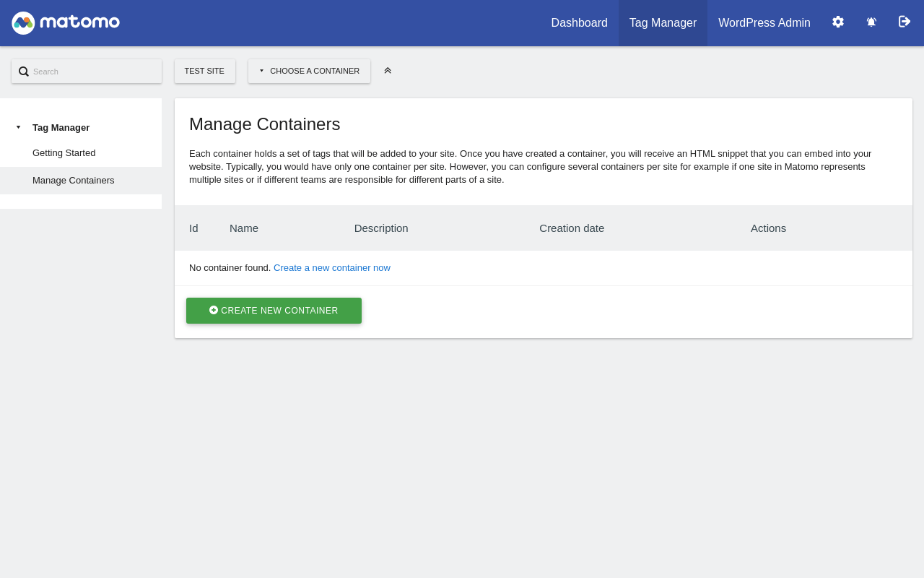Open WordPress Admin menu item

[764, 23]
